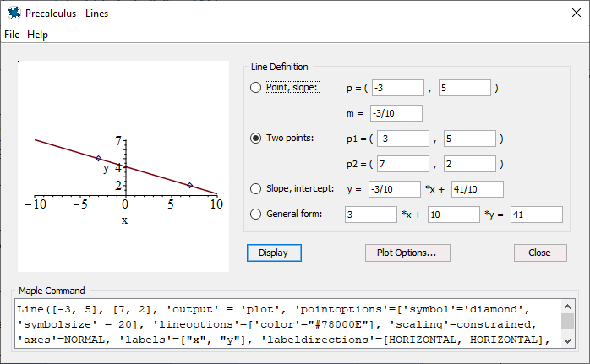Screen dimensions: 590x364
Task: Click the p2 y-coordinate field
Action: pyautogui.click(x=470, y=164)
